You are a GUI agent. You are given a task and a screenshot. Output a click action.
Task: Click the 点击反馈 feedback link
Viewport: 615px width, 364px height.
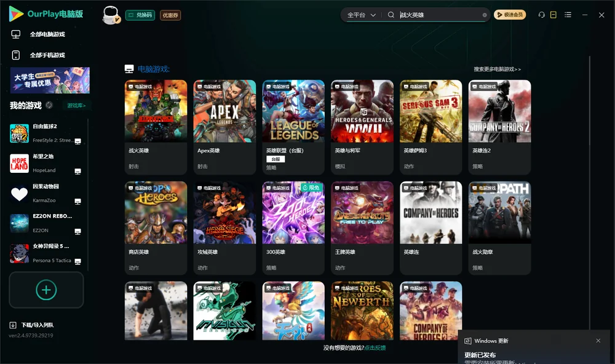coord(375,347)
